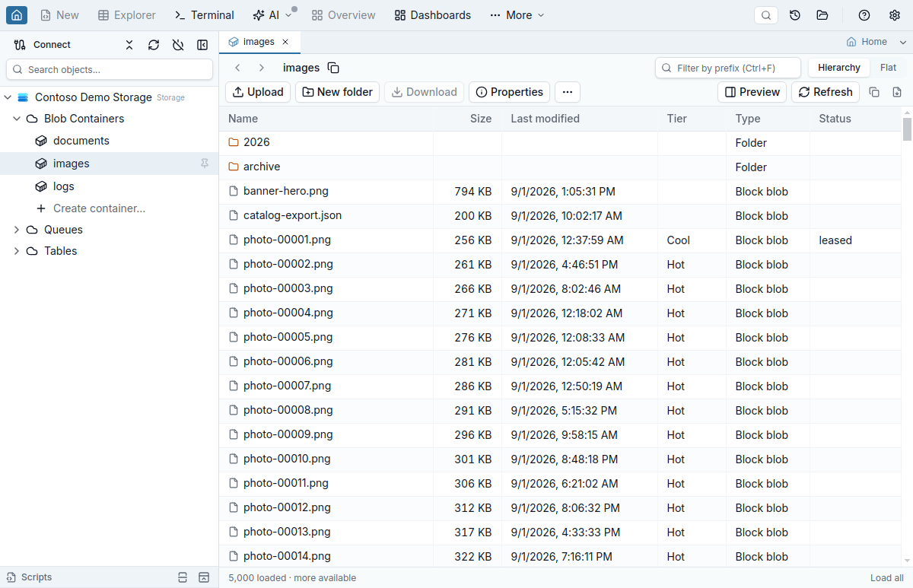
Task: Open the dropdown chevron next to Home
Action: [x=903, y=42]
